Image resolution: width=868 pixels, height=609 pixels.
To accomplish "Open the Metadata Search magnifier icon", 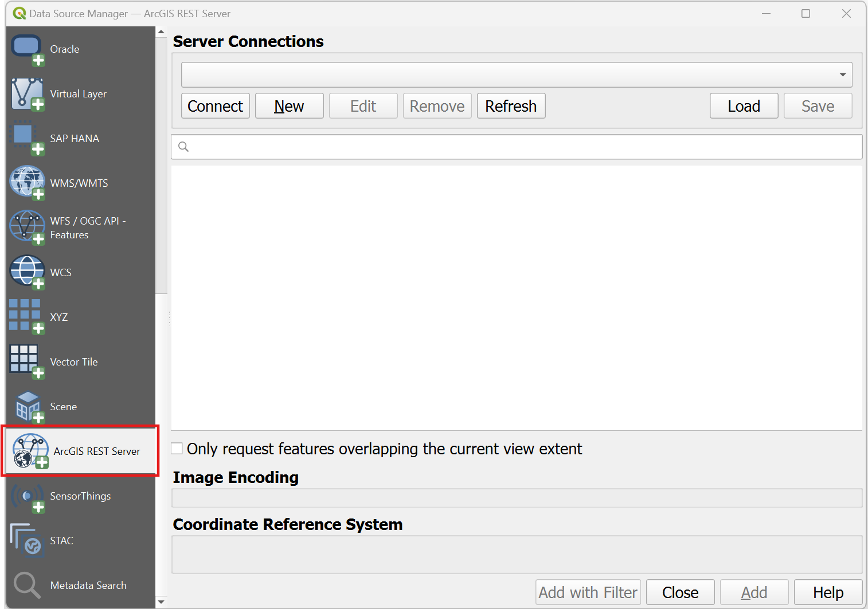I will click(27, 585).
